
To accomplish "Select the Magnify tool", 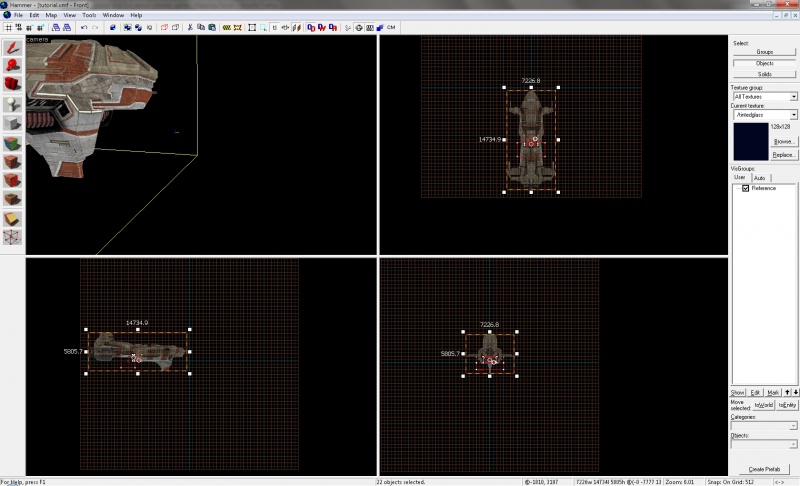I will [x=12, y=65].
